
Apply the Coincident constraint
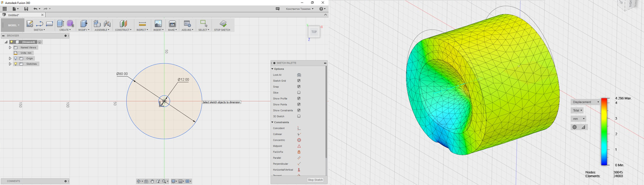pyautogui.click(x=299, y=128)
